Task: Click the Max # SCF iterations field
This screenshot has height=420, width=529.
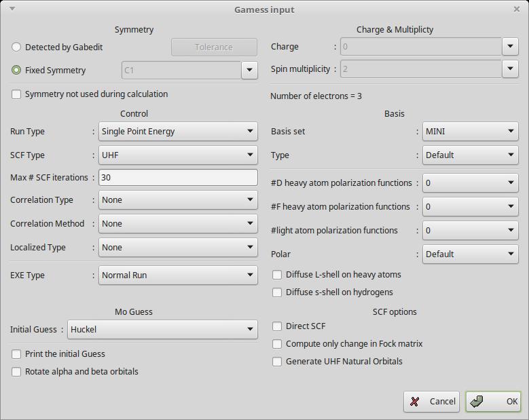Action: (178, 178)
